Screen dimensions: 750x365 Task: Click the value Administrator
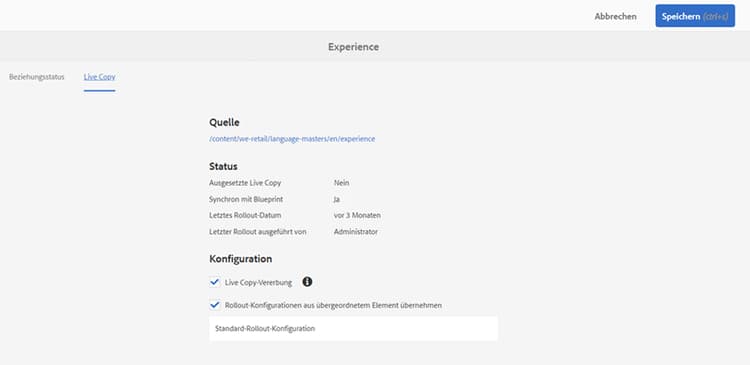(x=356, y=232)
